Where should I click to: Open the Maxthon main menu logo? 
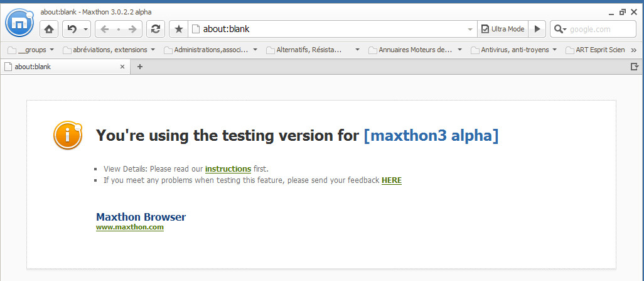19,23
